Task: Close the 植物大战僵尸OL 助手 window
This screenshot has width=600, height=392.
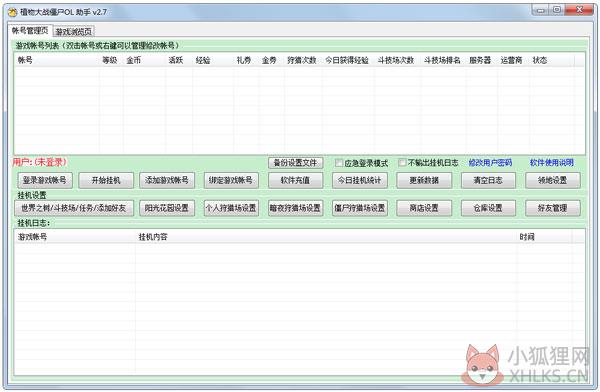Action: point(579,10)
